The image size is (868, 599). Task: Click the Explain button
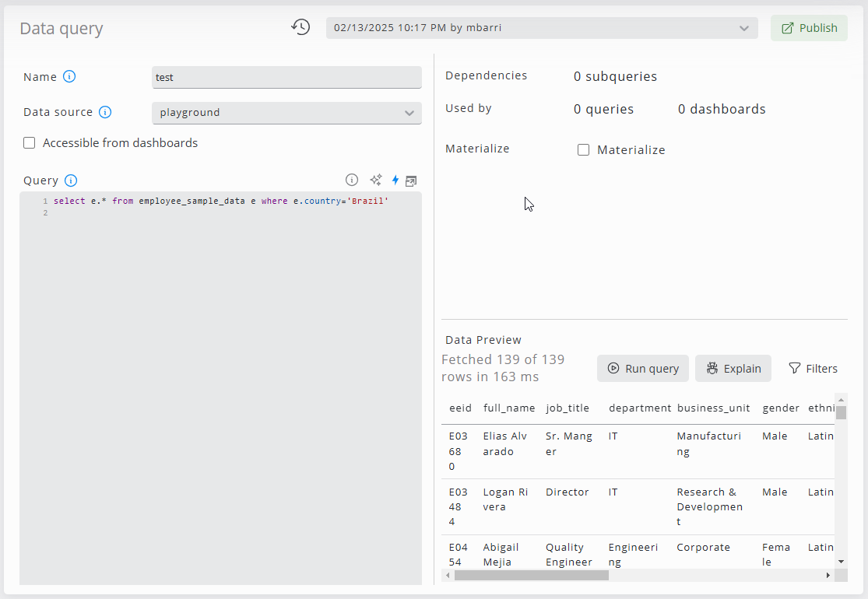pos(733,369)
